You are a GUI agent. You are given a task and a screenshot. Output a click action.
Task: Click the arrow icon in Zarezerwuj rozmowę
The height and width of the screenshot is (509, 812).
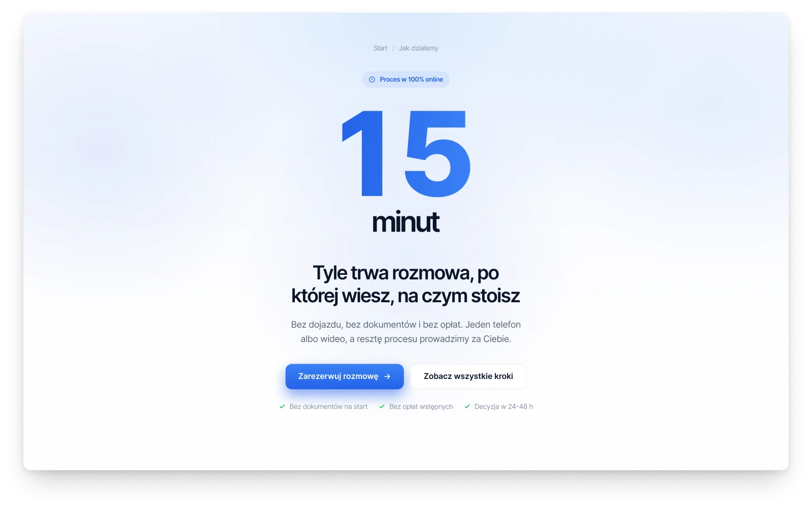387,376
